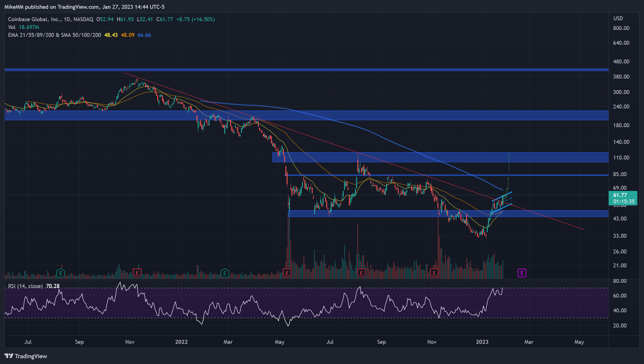The image size is (644, 364).
Task: Click the 33.00 price axis label
Action: [x=620, y=236]
